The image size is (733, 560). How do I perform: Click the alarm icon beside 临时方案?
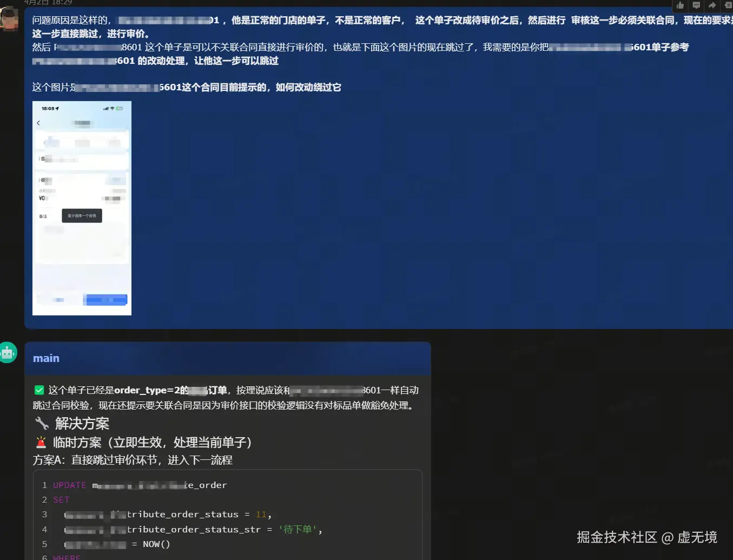[41, 442]
